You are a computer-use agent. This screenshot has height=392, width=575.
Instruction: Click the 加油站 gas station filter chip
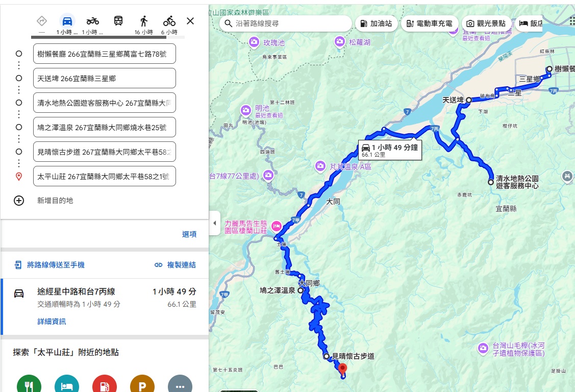tap(376, 23)
